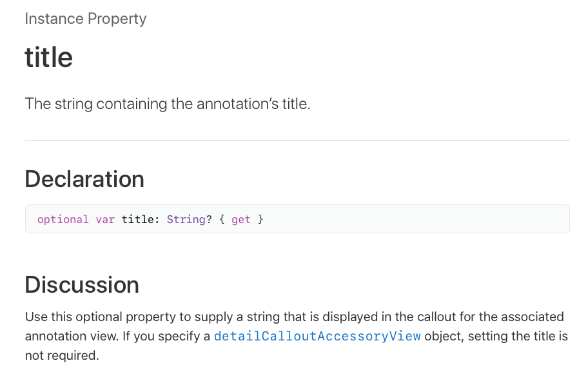Click the 'Instance Property' label
The height and width of the screenshot is (392, 588).
(86, 19)
